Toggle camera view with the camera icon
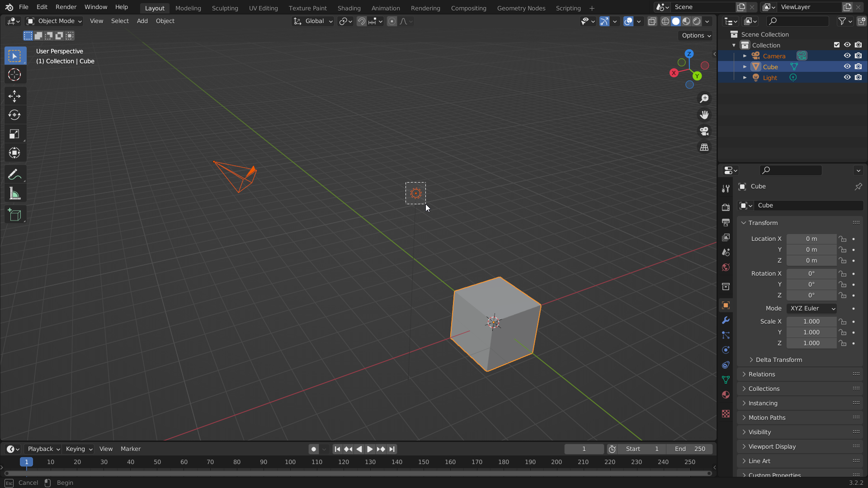The height and width of the screenshot is (488, 868). [x=704, y=131]
